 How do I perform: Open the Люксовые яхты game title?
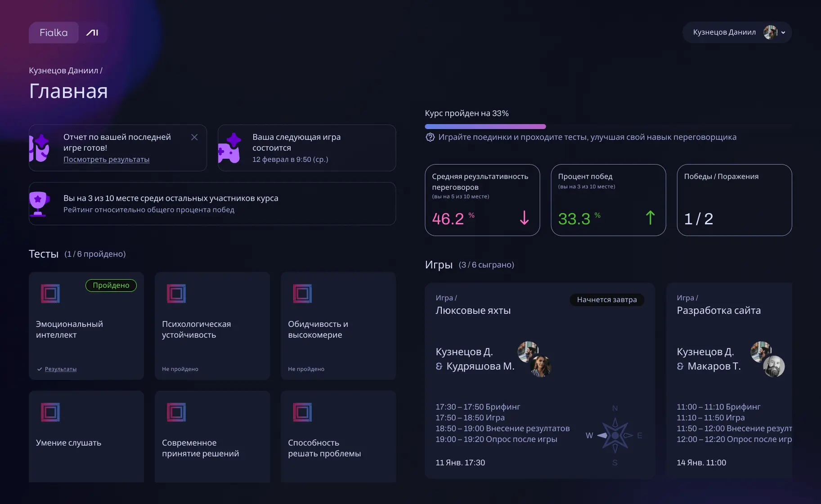point(473,311)
